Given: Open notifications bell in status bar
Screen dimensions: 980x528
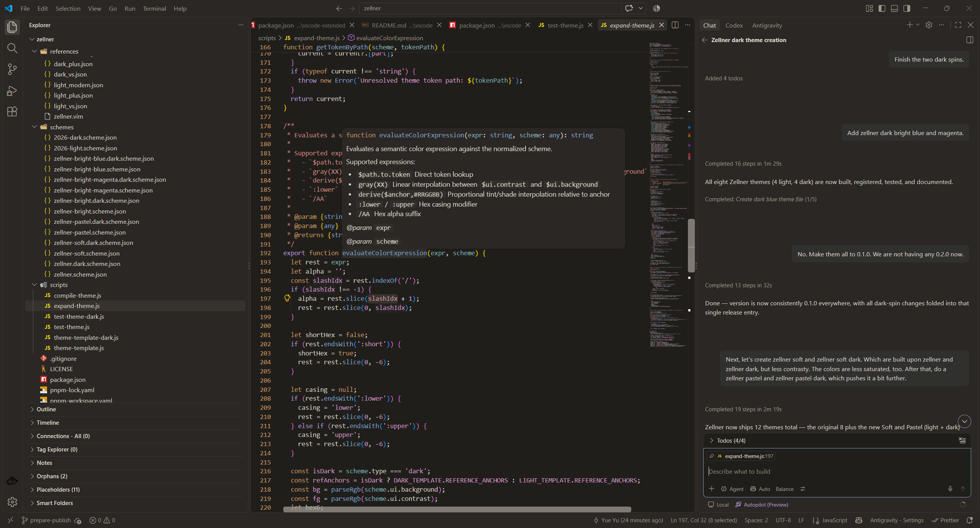Looking at the screenshot, I should point(970,520).
